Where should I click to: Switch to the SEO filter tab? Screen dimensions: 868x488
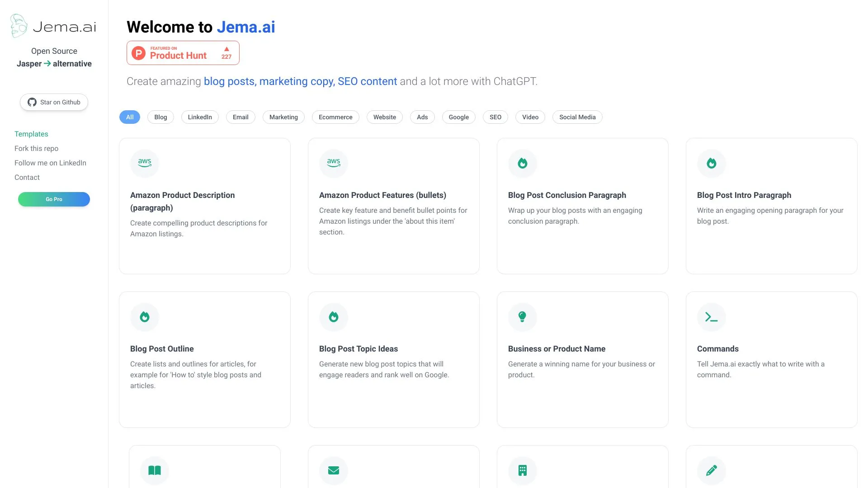(495, 117)
